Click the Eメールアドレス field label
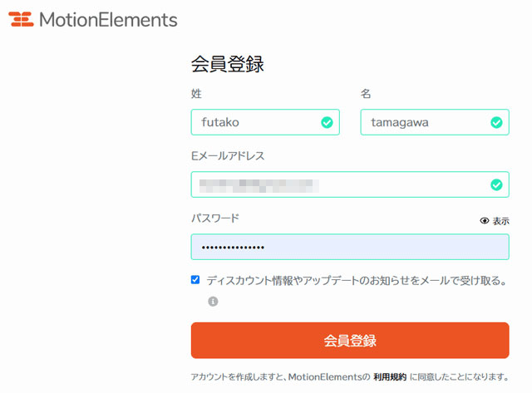This screenshot has height=393, width=532. pos(228,155)
